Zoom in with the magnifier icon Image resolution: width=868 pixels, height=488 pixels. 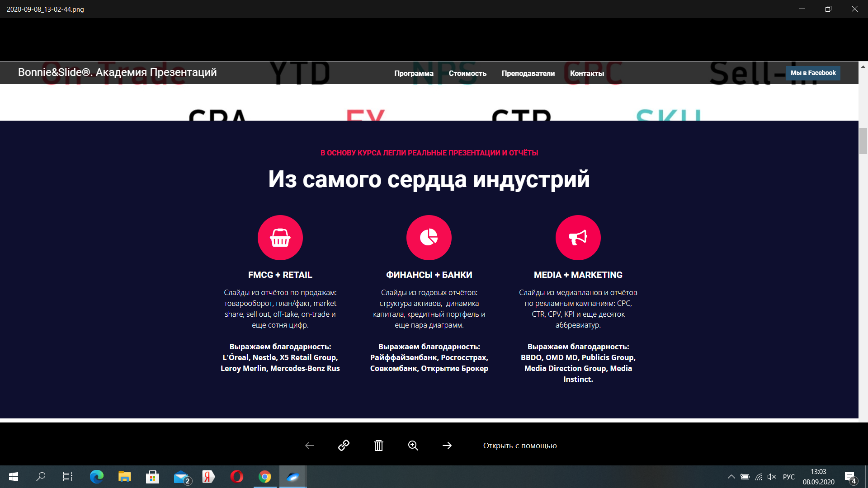tap(413, 446)
